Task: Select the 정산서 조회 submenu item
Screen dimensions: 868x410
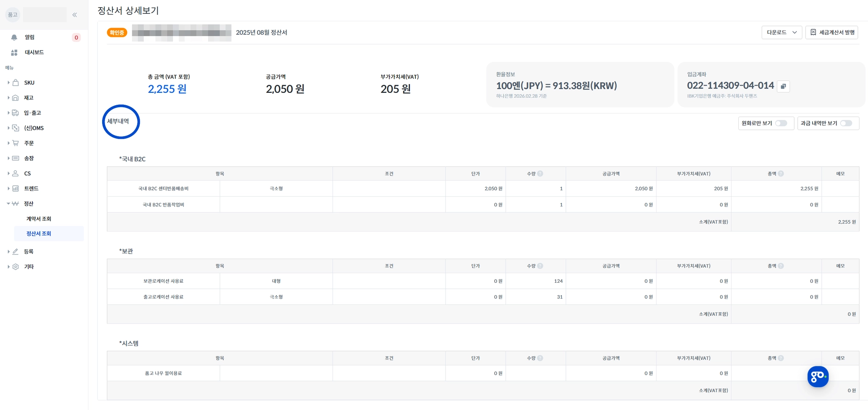Action: (49, 234)
